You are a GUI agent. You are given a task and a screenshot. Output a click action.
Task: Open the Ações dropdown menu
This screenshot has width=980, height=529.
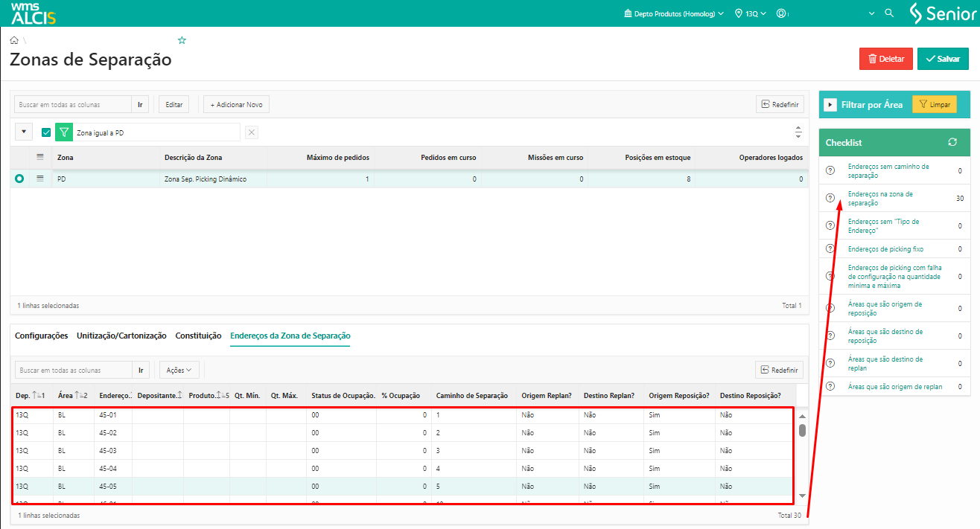pos(179,370)
